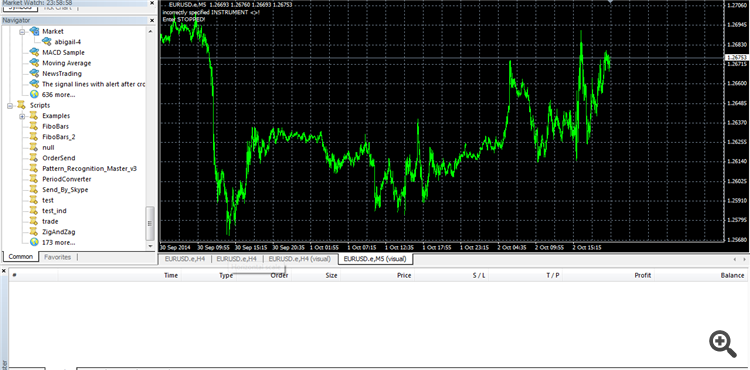Open the second EURUSD.e,H4 chart tab

[x=237, y=259]
